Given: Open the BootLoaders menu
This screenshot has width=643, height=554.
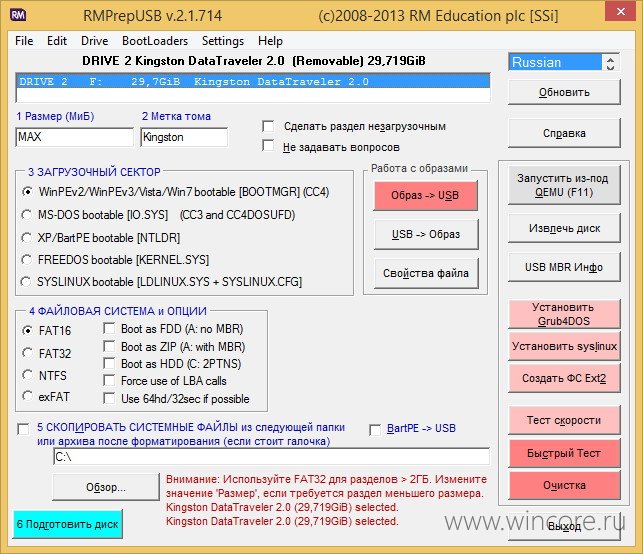Looking at the screenshot, I should 155,41.
